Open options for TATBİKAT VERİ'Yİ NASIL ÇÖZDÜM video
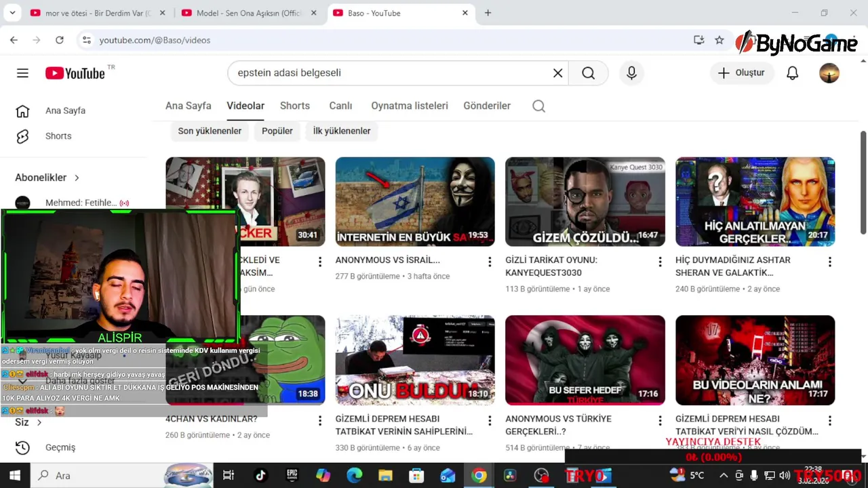 point(829,421)
